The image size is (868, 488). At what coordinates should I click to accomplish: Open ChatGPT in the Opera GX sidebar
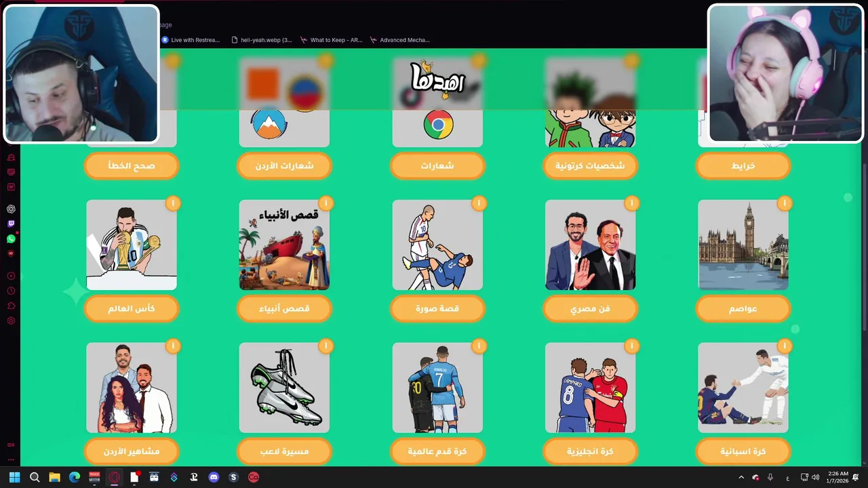point(11,209)
